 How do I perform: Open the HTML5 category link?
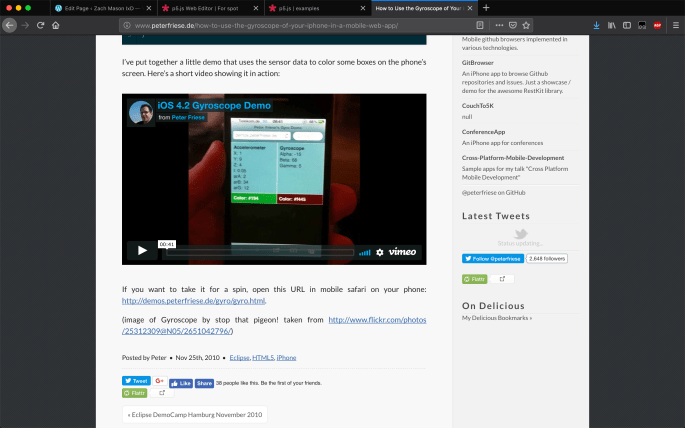[263, 358]
